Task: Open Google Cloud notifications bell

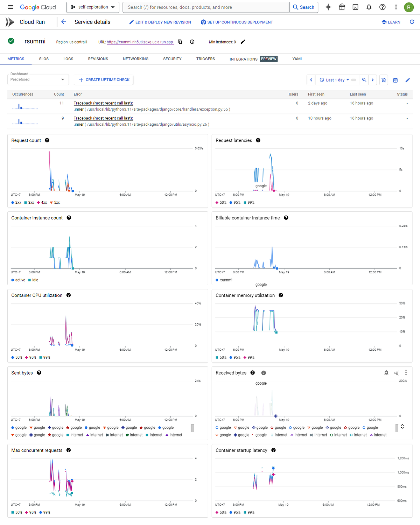Action: click(x=369, y=7)
